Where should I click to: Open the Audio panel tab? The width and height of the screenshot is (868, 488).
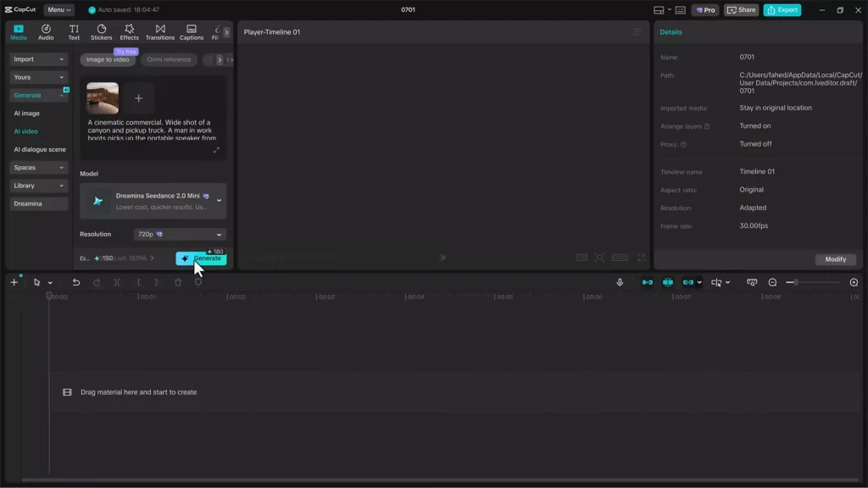[46, 32]
